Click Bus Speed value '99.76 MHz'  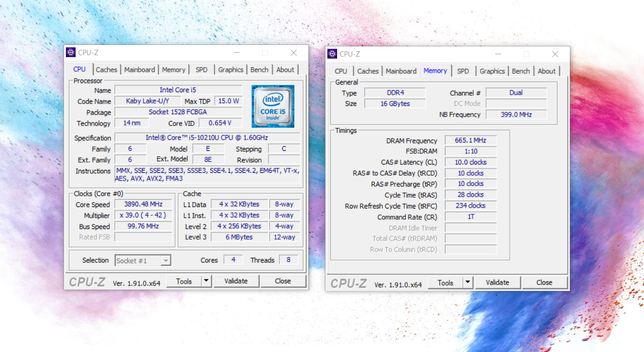[x=143, y=227]
